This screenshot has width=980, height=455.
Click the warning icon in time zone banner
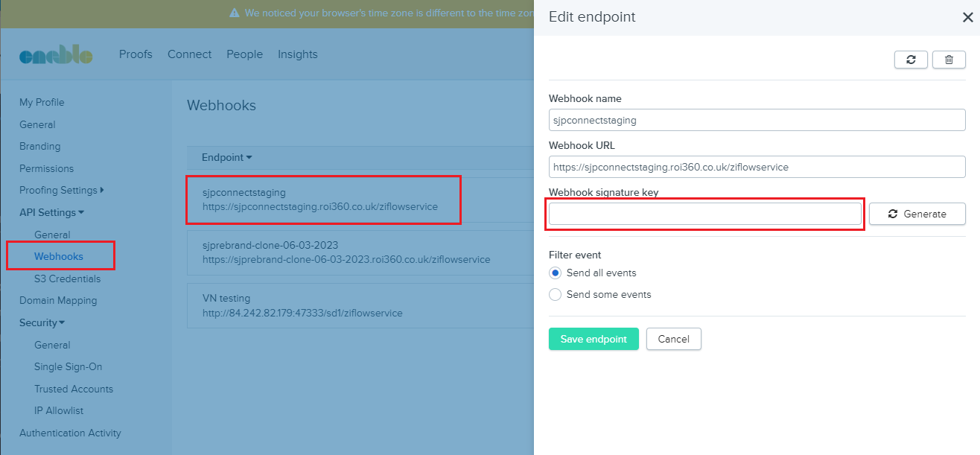pyautogui.click(x=234, y=13)
